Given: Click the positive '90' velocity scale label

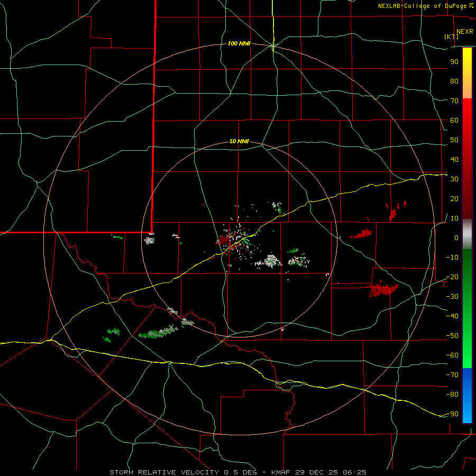Looking at the screenshot, I should point(454,62).
